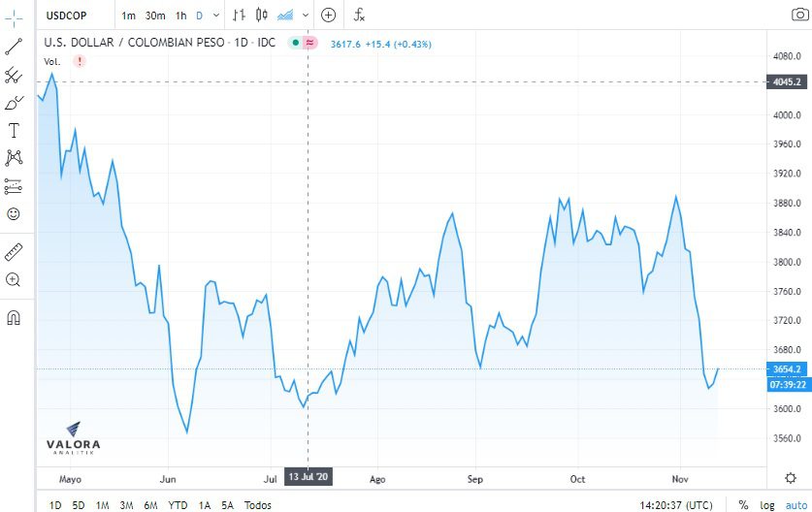The width and height of the screenshot is (812, 512).
Task: Select the XABCD pattern tool
Action: click(x=14, y=158)
